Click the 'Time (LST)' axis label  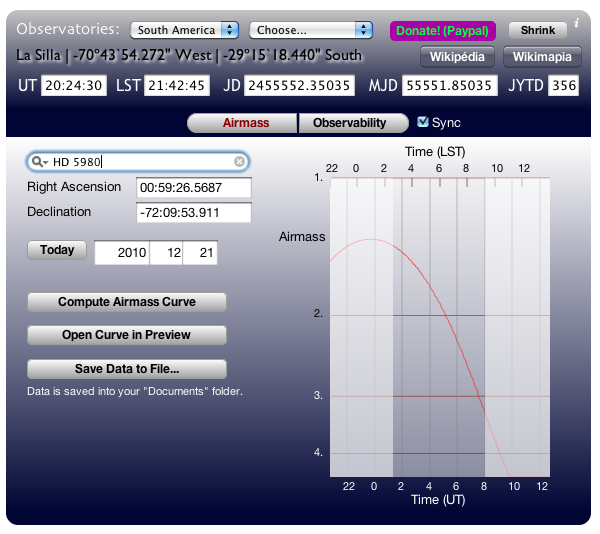(435, 152)
